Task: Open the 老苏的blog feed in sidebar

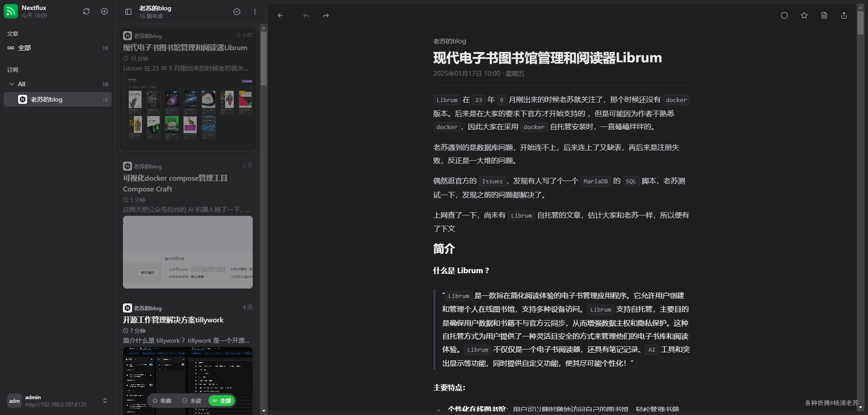Action: (57, 99)
